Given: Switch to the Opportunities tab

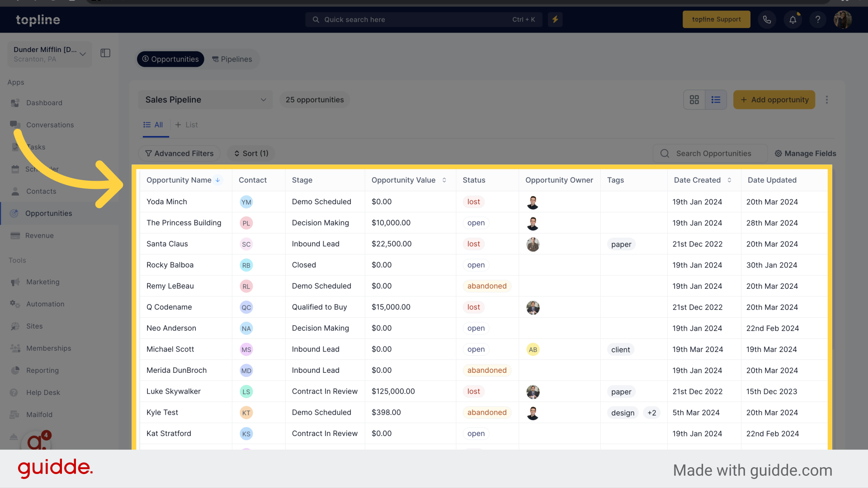Looking at the screenshot, I should [170, 59].
